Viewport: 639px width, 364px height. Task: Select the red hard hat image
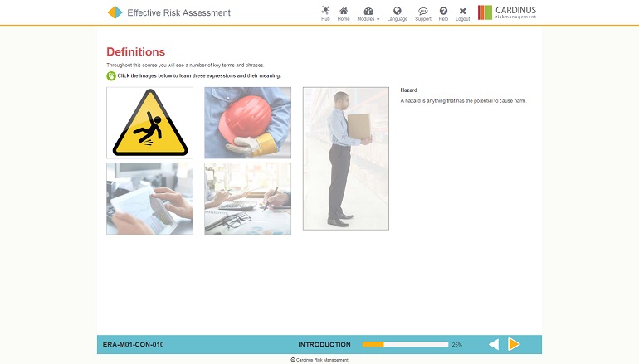248,123
